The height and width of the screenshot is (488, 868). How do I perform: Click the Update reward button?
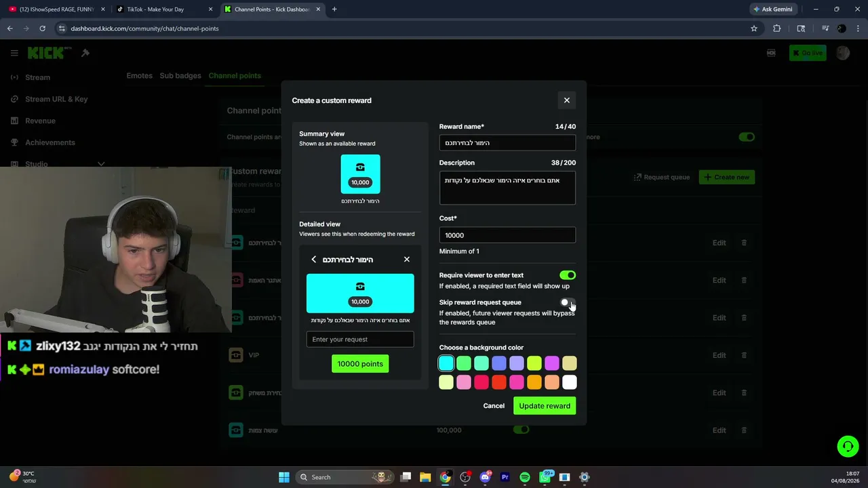[545, 406]
